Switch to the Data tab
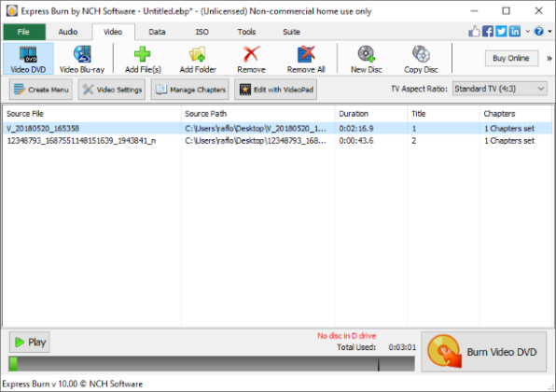The height and width of the screenshot is (392, 556). click(157, 32)
